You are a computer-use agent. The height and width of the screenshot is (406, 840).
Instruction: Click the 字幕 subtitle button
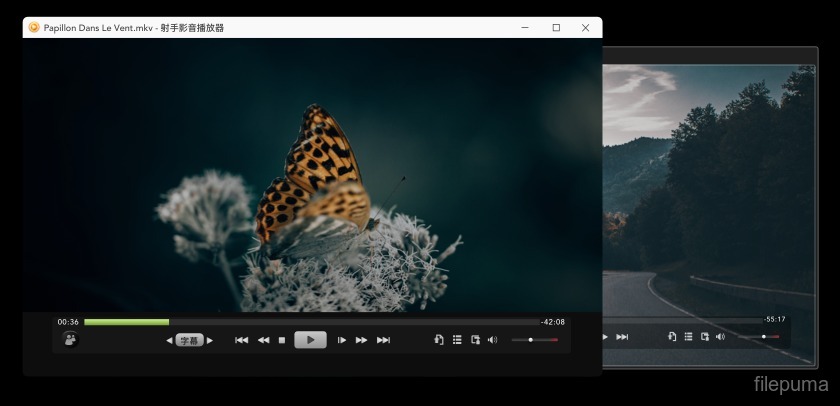coord(189,340)
